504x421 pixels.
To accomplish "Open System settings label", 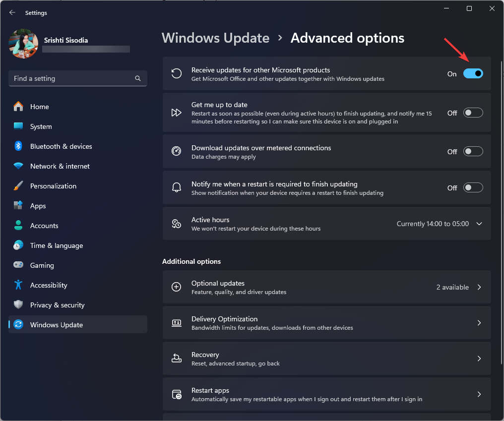I will click(41, 126).
